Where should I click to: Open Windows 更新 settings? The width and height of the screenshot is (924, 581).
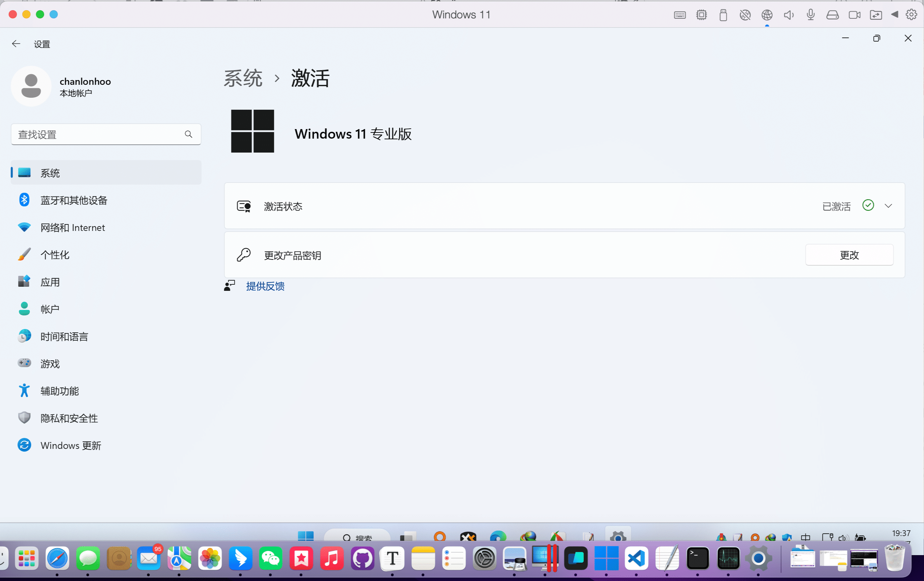click(x=106, y=445)
